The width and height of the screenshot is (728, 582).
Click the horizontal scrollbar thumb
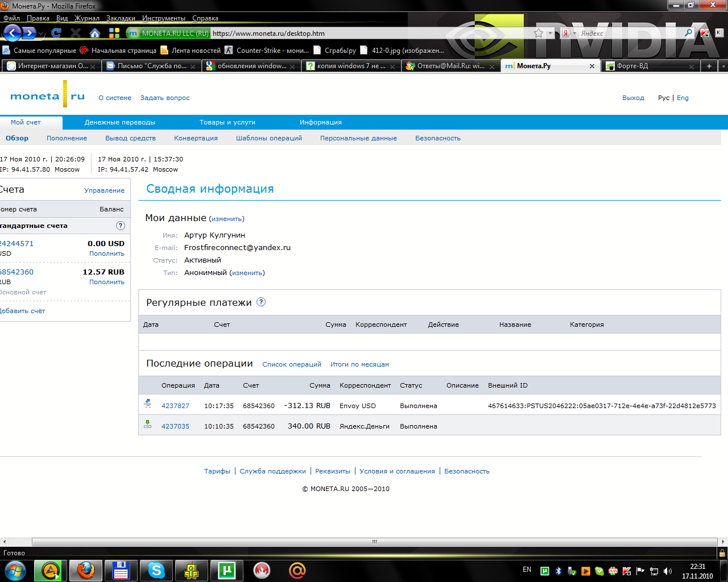(375, 542)
